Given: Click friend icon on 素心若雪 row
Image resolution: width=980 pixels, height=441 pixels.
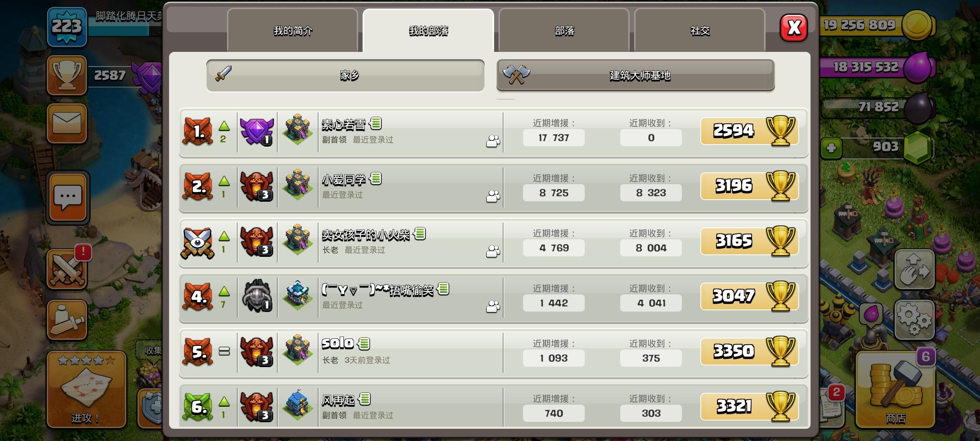Looking at the screenshot, I should [493, 141].
